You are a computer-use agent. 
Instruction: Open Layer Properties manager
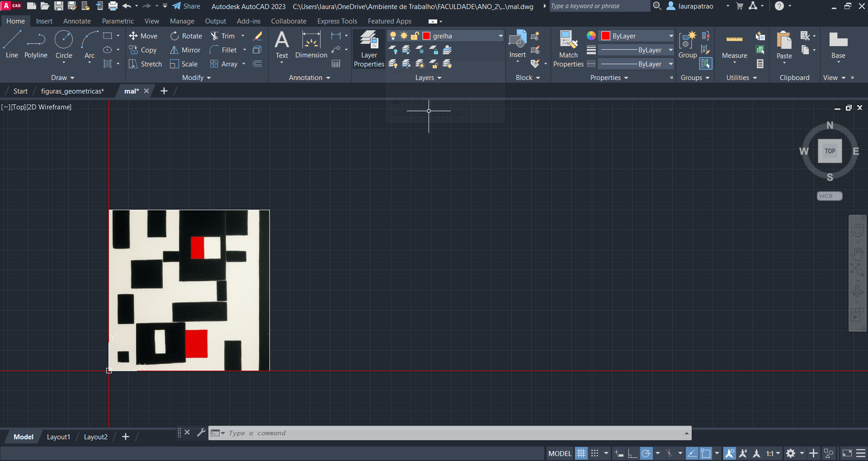[369, 49]
